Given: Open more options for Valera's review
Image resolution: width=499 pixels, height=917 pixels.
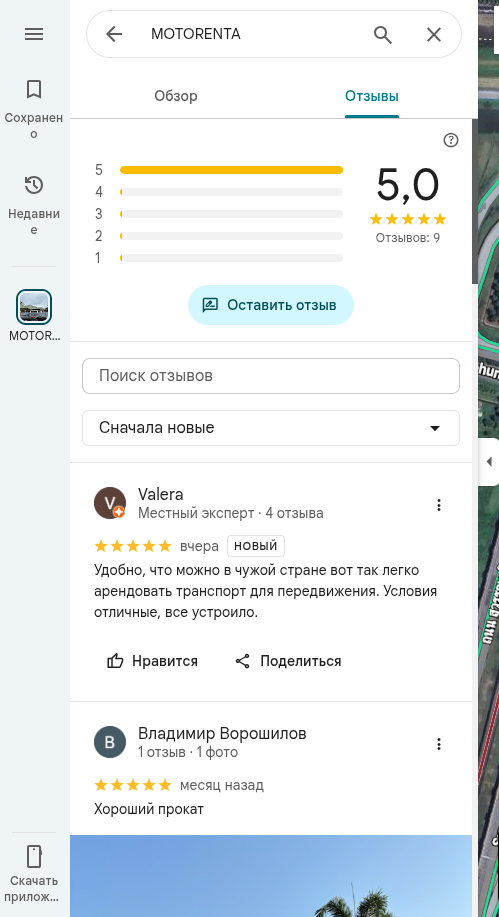Looking at the screenshot, I should tap(439, 505).
